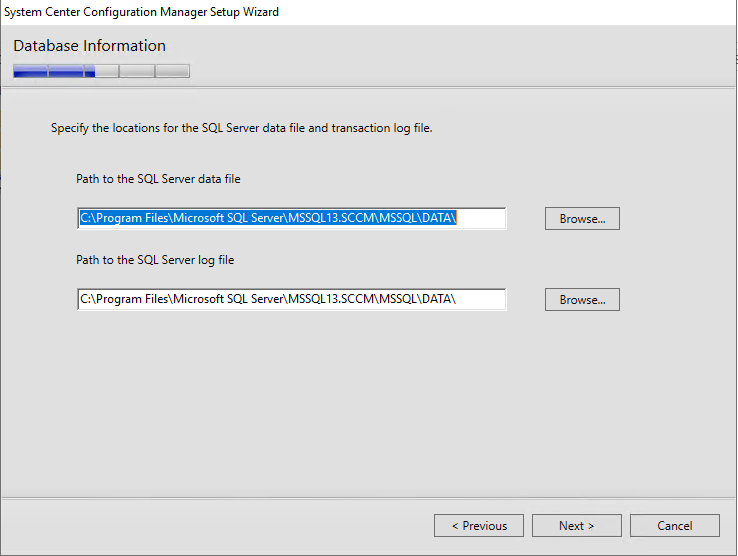Proceed with the Next button
The image size is (738, 556).
coord(577,525)
